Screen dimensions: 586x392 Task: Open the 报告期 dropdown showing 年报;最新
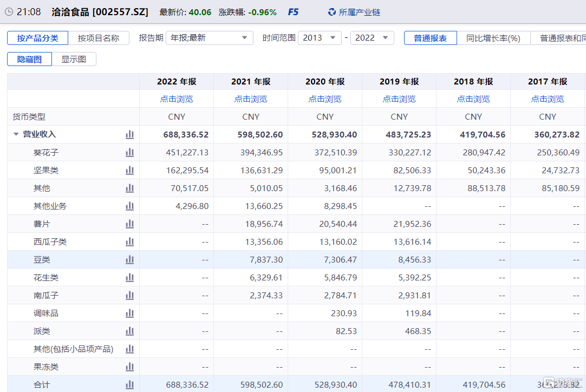(209, 38)
